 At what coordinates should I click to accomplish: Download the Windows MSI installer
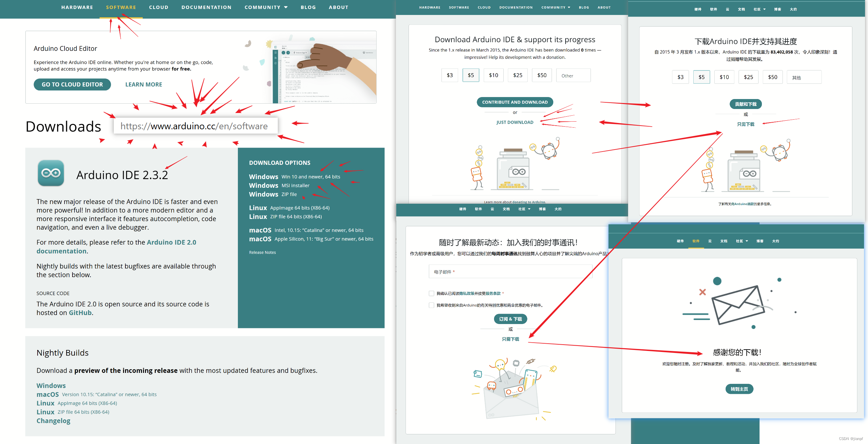[279, 185]
